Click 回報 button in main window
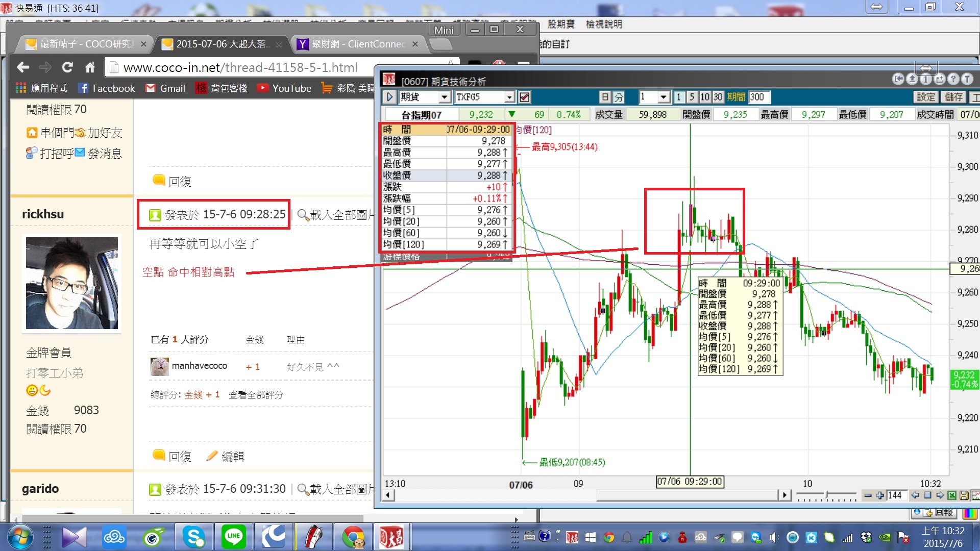980x551 pixels. tap(939, 512)
